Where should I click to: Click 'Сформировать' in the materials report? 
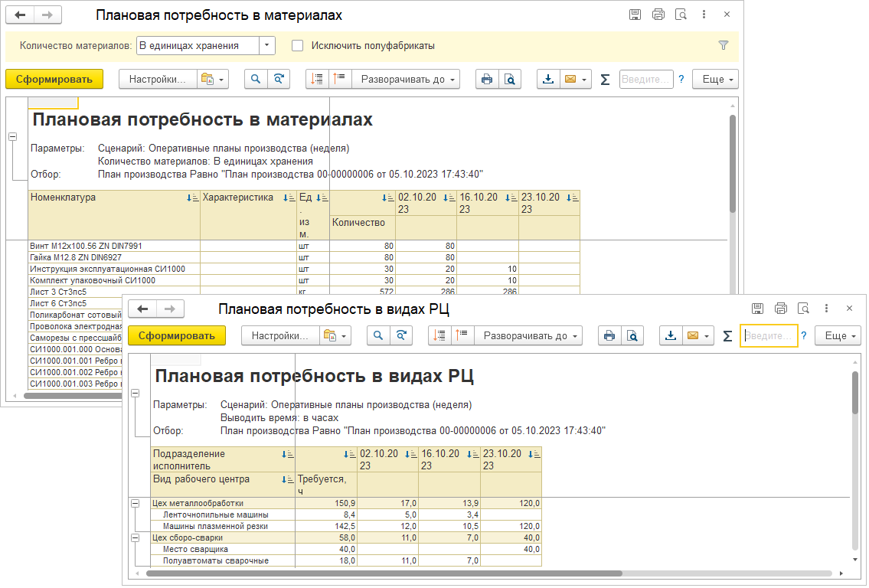point(54,79)
